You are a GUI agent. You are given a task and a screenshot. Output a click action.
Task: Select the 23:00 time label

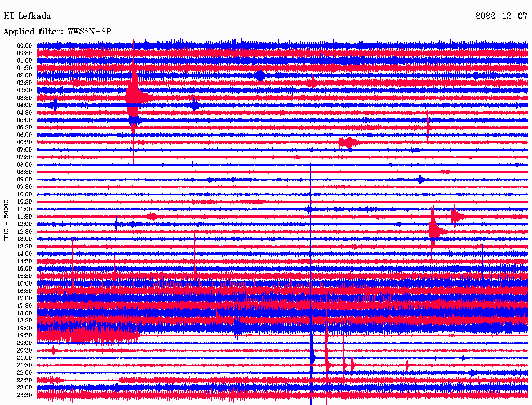coord(24,388)
